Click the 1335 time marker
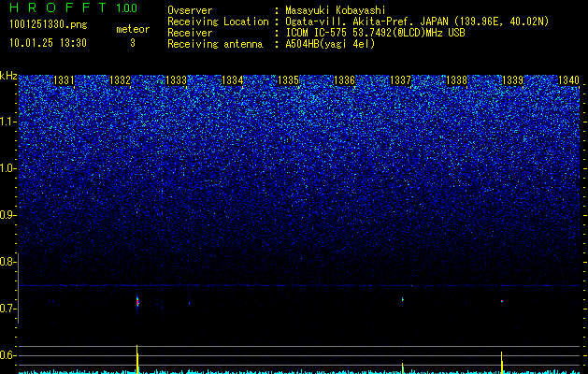 [x=288, y=80]
